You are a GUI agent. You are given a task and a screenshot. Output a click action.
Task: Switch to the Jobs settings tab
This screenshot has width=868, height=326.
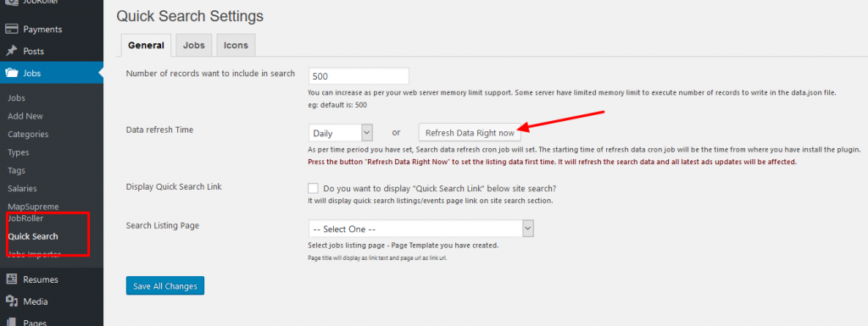(x=194, y=46)
